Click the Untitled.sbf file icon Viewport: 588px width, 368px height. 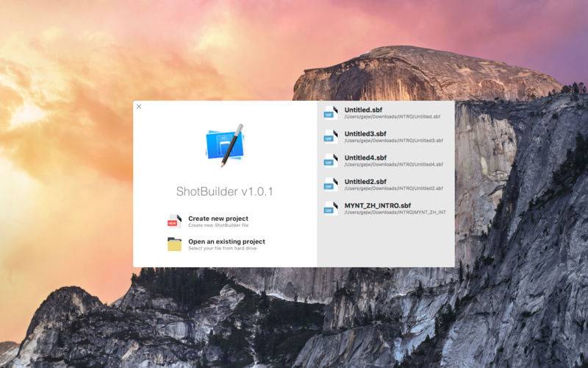coord(331,113)
